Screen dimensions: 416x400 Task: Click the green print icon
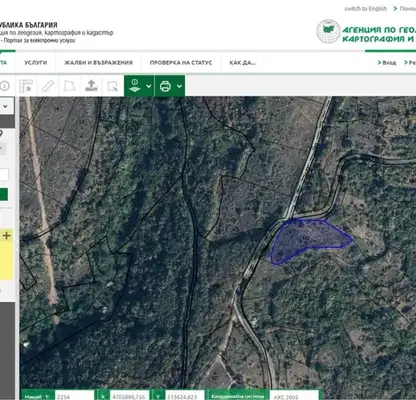pyautogui.click(x=165, y=86)
